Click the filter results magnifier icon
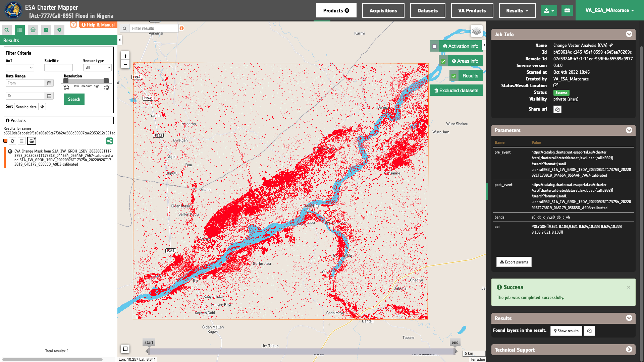This screenshot has width=644, height=362. click(124, 28)
